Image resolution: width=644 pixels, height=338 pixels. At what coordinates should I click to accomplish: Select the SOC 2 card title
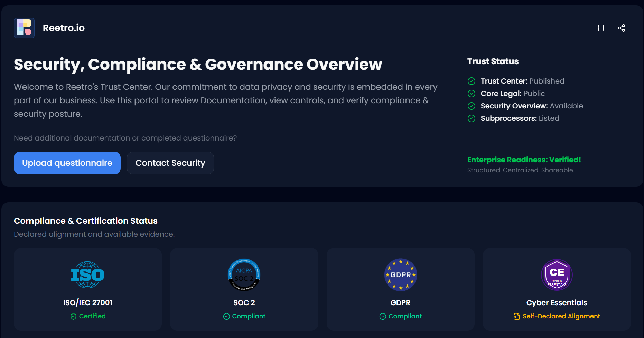click(x=244, y=303)
